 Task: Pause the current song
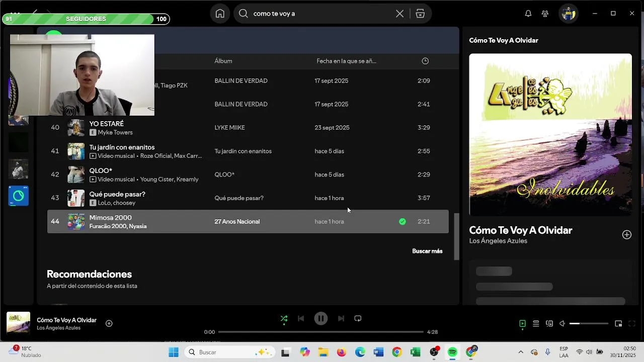320,318
